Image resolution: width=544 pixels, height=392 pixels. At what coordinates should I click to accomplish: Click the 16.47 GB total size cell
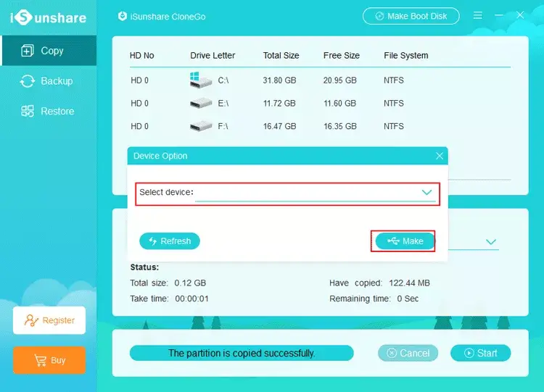point(279,126)
